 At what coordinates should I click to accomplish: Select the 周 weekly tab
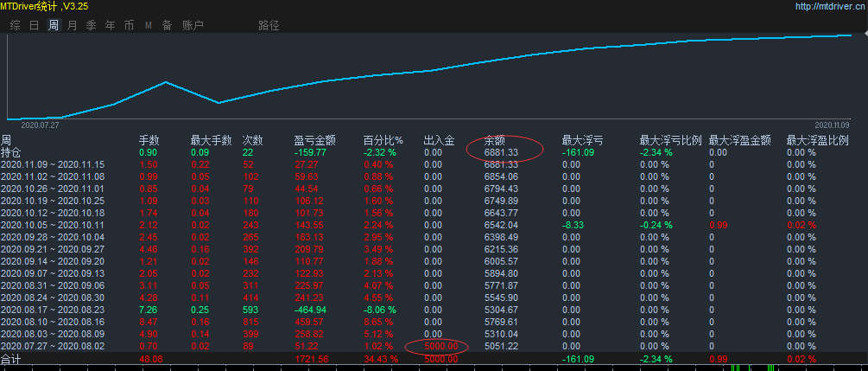[x=54, y=25]
